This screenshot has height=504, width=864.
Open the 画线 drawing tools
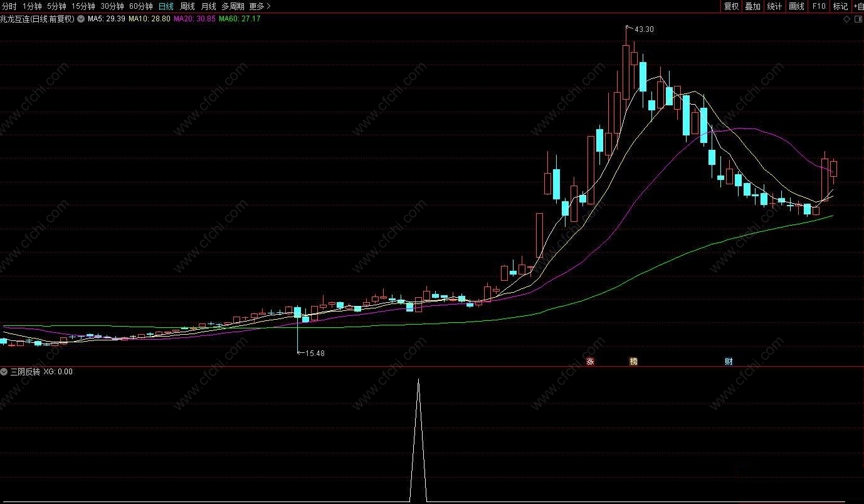click(797, 6)
